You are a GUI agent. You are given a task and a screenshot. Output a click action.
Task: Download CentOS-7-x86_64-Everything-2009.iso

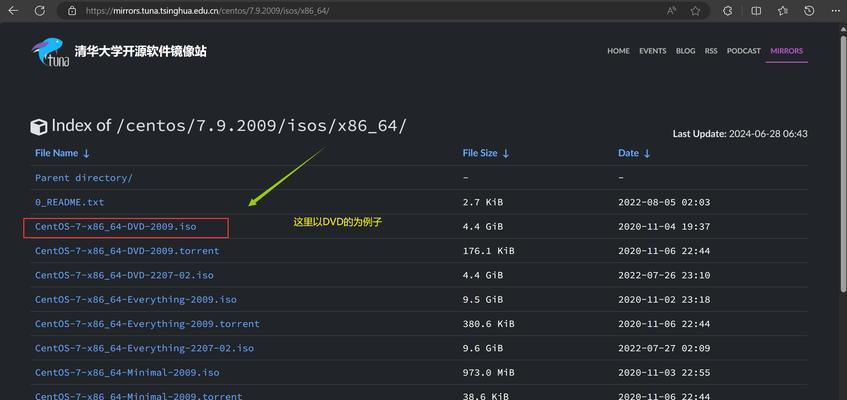tap(136, 299)
